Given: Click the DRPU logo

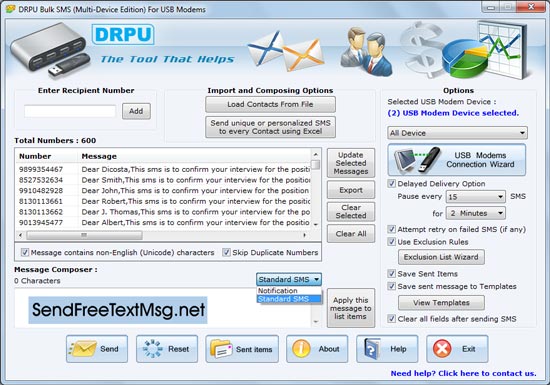Looking at the screenshot, I should (x=123, y=34).
